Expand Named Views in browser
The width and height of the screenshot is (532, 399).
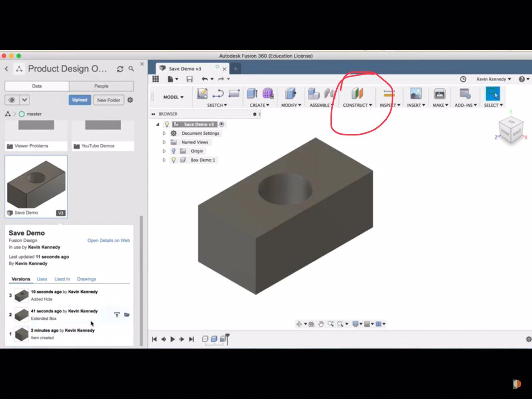coord(164,142)
